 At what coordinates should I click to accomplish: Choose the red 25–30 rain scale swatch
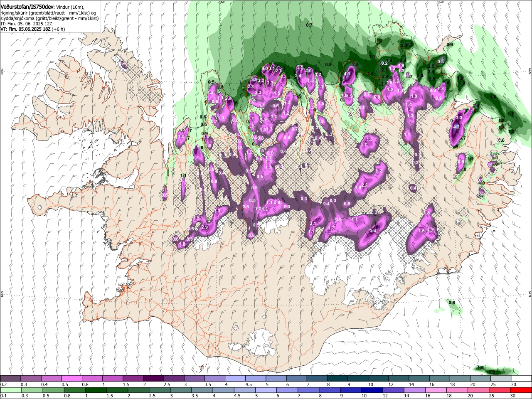[x=500, y=390]
